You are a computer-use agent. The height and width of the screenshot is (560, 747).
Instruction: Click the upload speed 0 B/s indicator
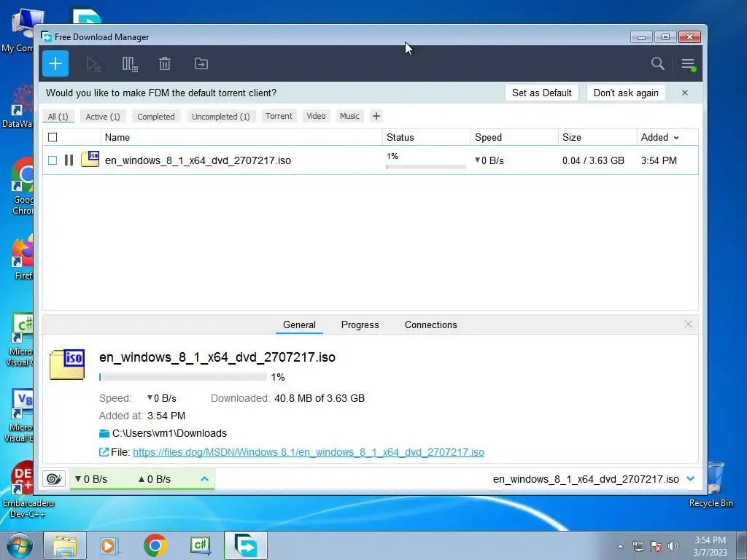[155, 479]
